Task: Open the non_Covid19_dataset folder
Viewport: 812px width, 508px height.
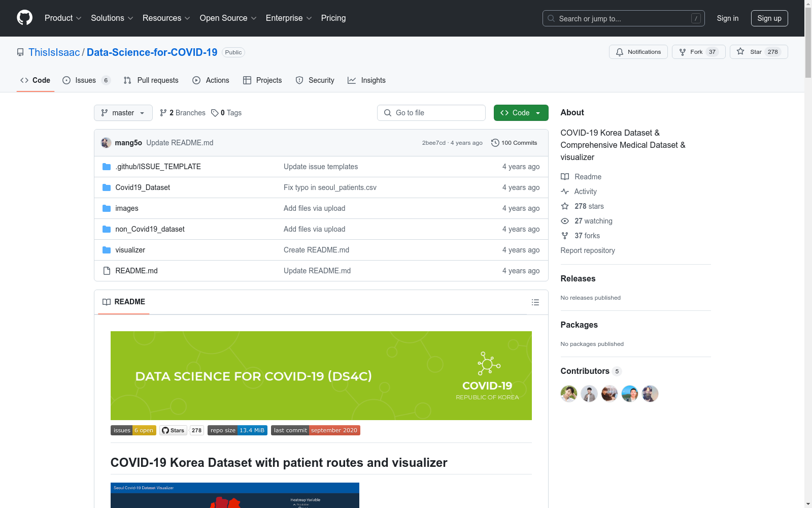Action: 150,229
